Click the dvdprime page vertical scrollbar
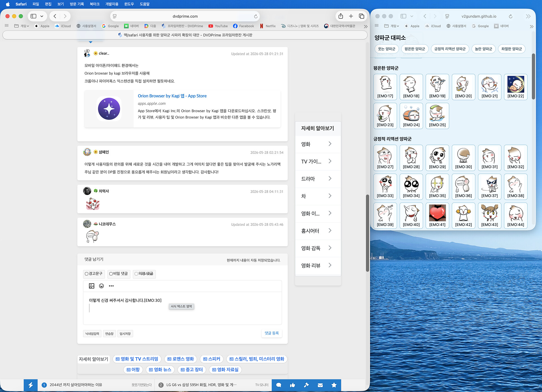542x392 pixels. (367, 233)
